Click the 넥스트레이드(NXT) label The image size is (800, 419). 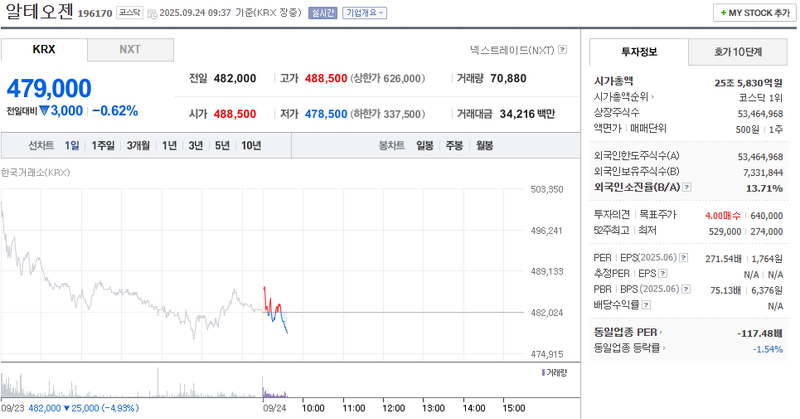(x=512, y=50)
